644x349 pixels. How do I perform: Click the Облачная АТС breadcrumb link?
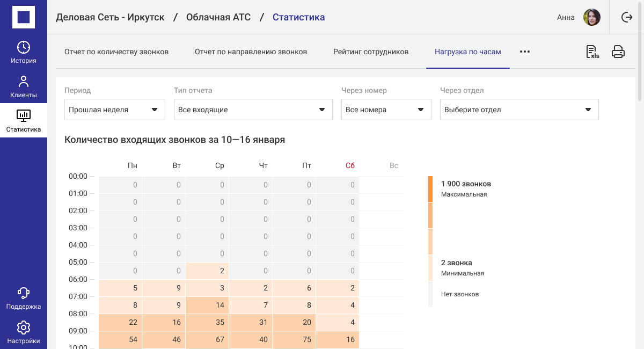218,17
